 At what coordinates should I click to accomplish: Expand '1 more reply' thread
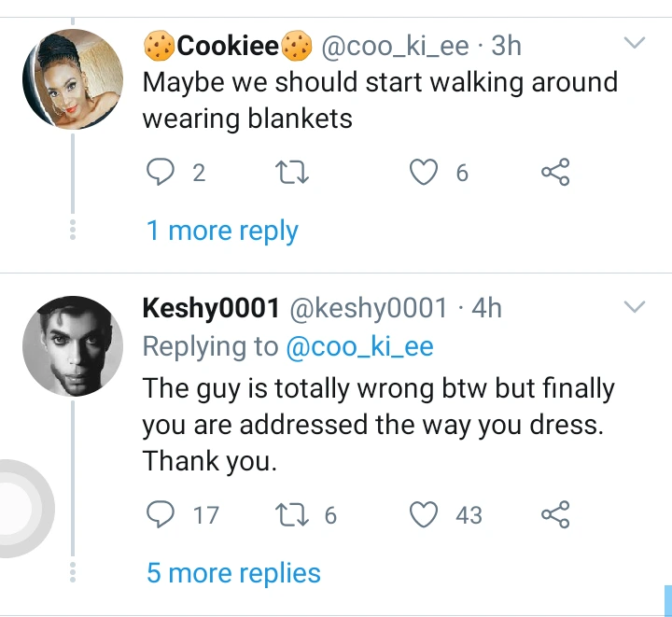(x=222, y=231)
